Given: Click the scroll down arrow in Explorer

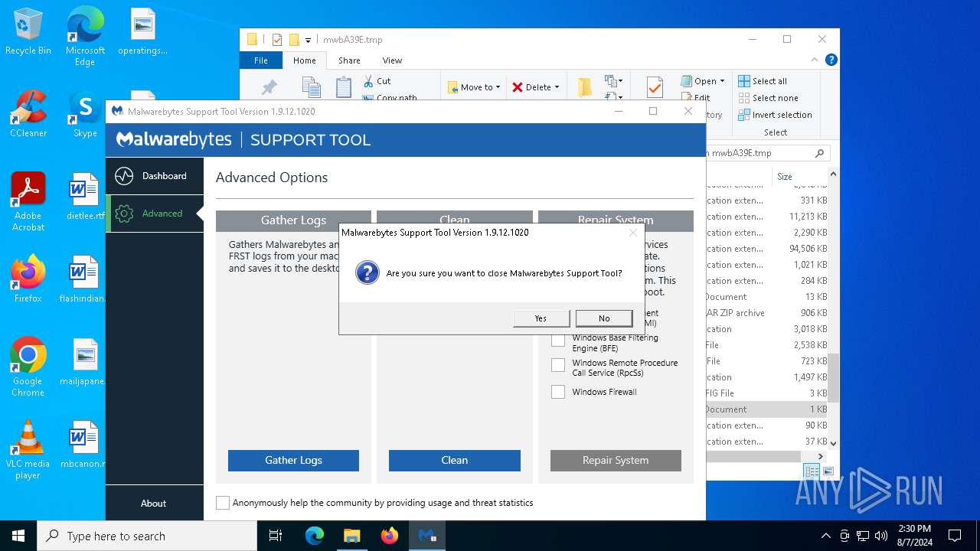Looking at the screenshot, I should pyautogui.click(x=833, y=443).
